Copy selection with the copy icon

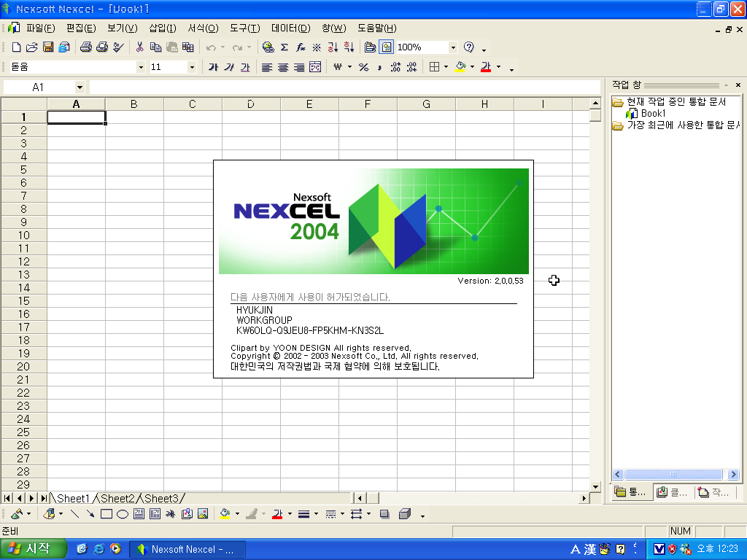pos(155,47)
